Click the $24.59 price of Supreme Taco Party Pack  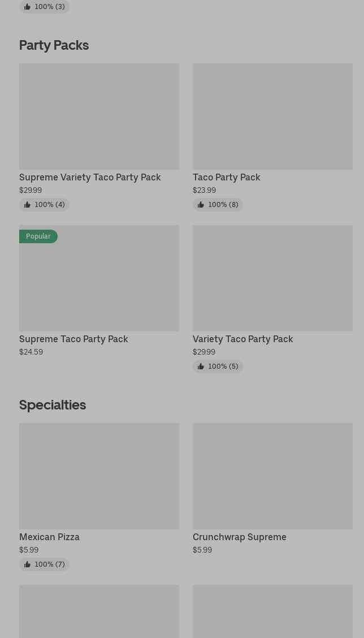click(x=31, y=352)
